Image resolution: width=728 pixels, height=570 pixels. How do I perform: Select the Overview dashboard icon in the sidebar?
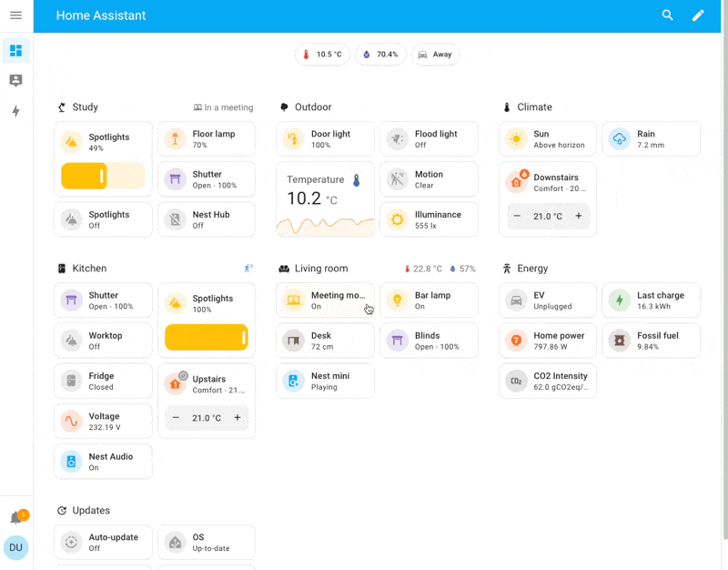tap(15, 50)
